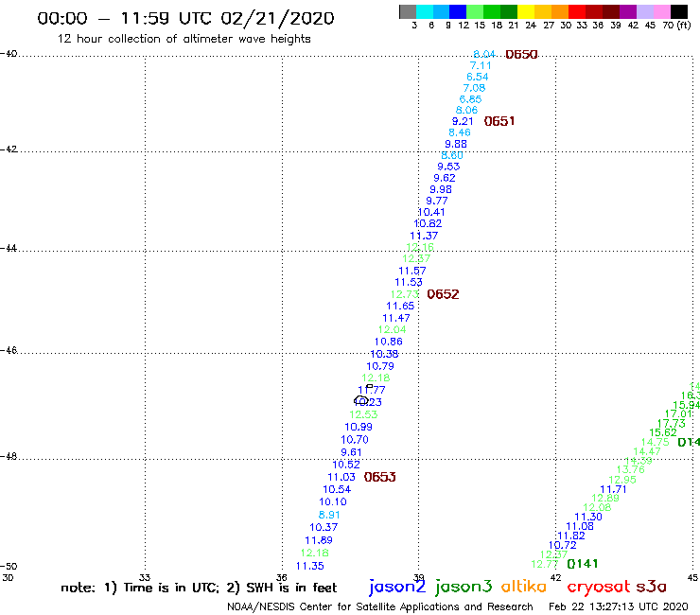Image resolution: width=700 pixels, height=615 pixels.
Task: Click the cryosat satellite legend label
Action: coord(598,588)
